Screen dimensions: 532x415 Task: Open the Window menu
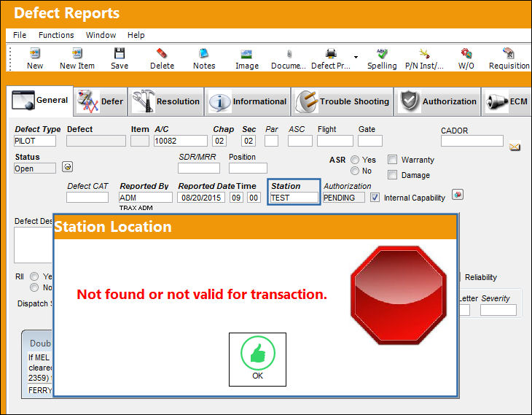point(101,35)
